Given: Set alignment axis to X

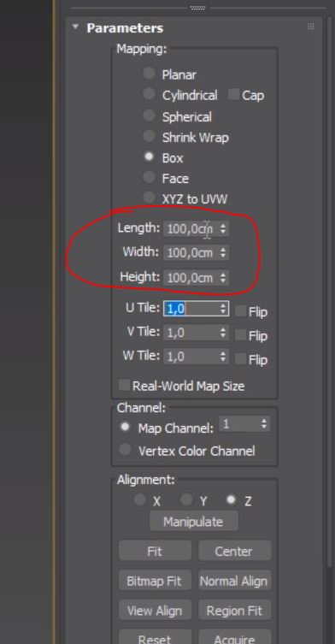Looking at the screenshot, I should [140, 499].
